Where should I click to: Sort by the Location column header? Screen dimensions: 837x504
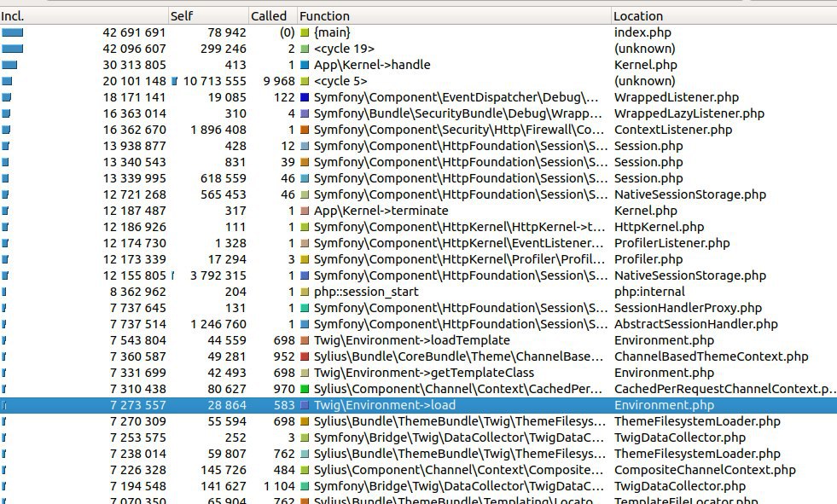724,16
